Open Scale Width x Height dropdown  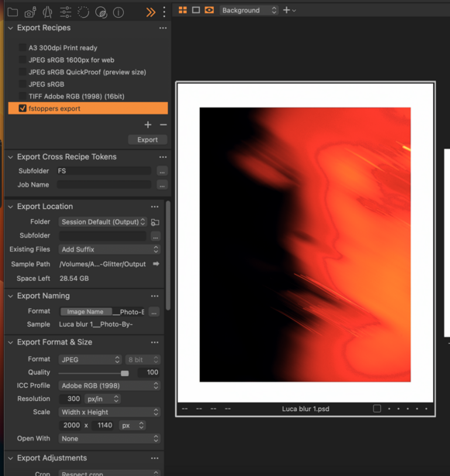click(109, 413)
